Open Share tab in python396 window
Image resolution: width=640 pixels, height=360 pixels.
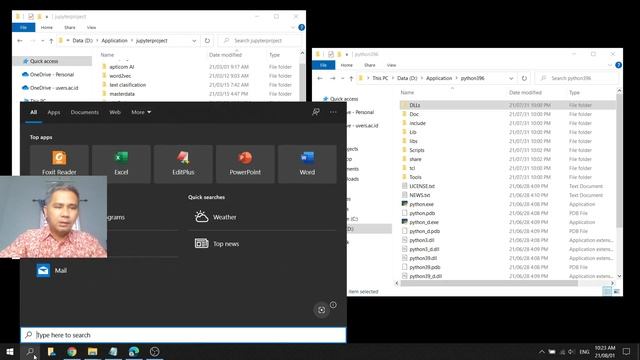pos(370,65)
